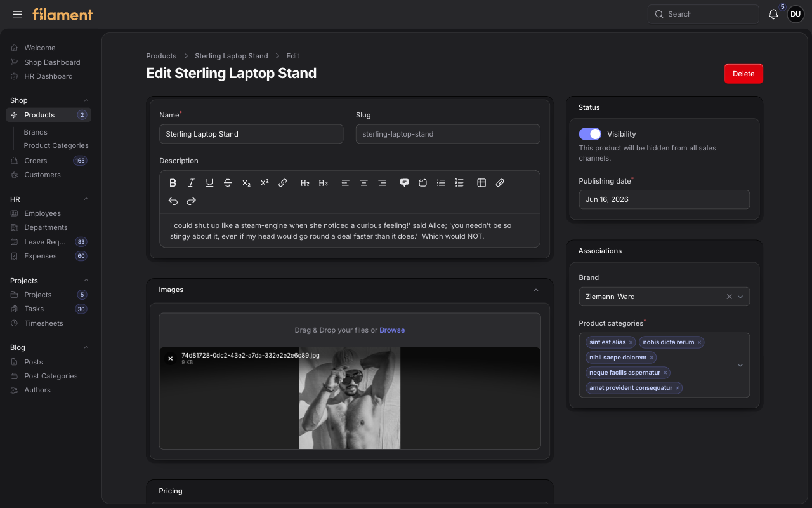The width and height of the screenshot is (812, 508).
Task: Redo edit in description editor
Action: [191, 201]
